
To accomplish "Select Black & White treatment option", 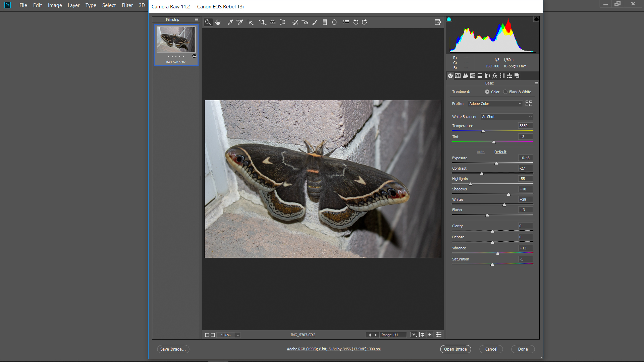I will tap(505, 92).
